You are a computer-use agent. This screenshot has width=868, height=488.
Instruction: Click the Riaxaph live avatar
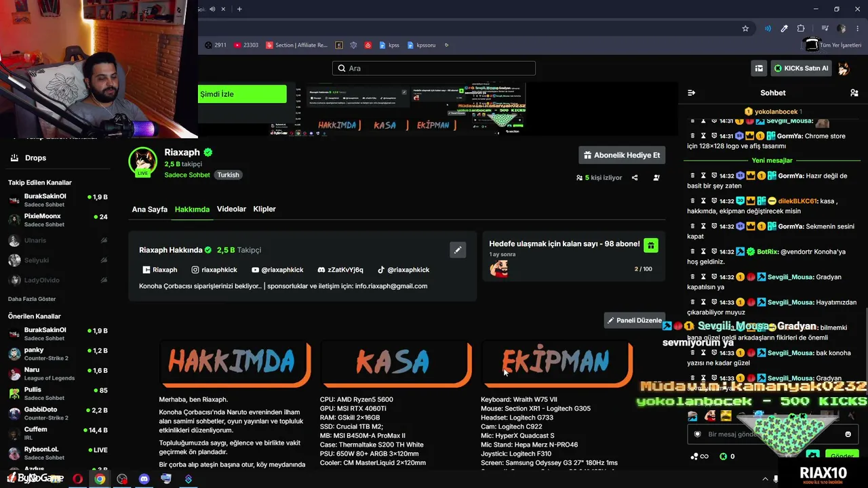(x=143, y=161)
